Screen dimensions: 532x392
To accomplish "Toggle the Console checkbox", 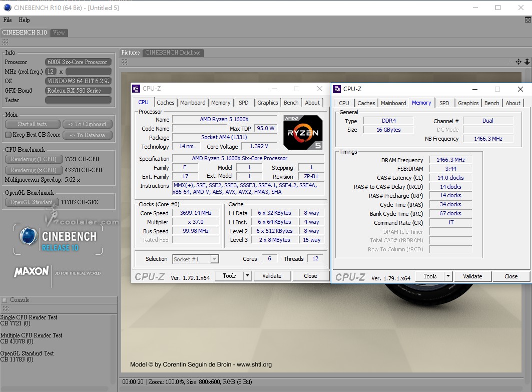I will point(5,300).
